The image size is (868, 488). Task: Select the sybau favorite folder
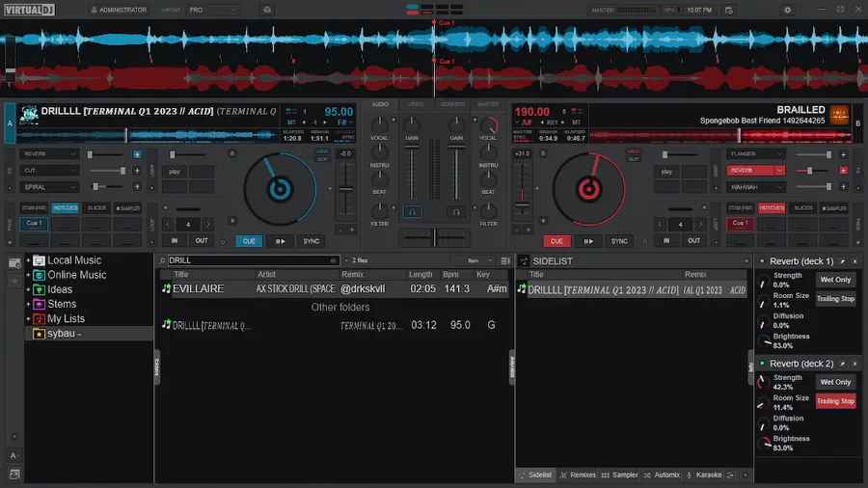click(x=90, y=334)
